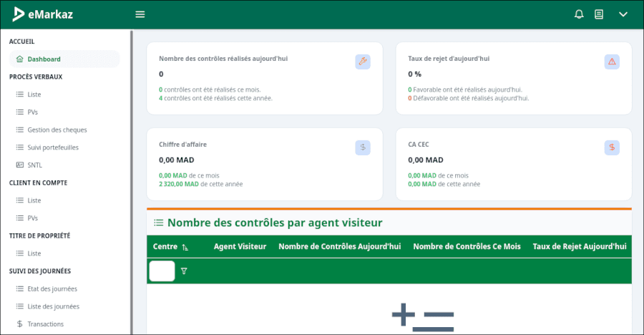644x335 pixels.
Task: Open Liste under Procès Verbaux
Action: pyautogui.click(x=34, y=94)
